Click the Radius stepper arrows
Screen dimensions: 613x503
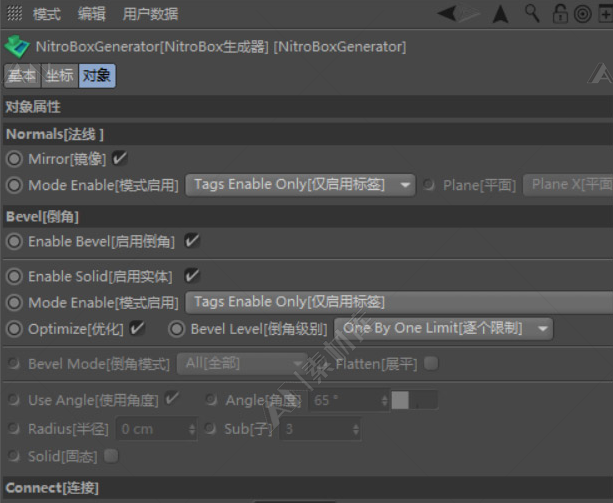pyautogui.click(x=192, y=429)
